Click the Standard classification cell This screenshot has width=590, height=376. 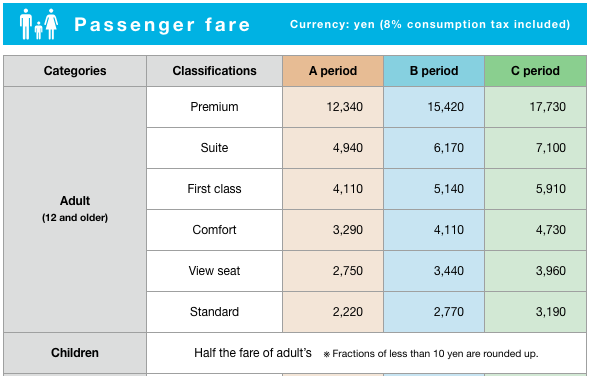[x=214, y=312]
